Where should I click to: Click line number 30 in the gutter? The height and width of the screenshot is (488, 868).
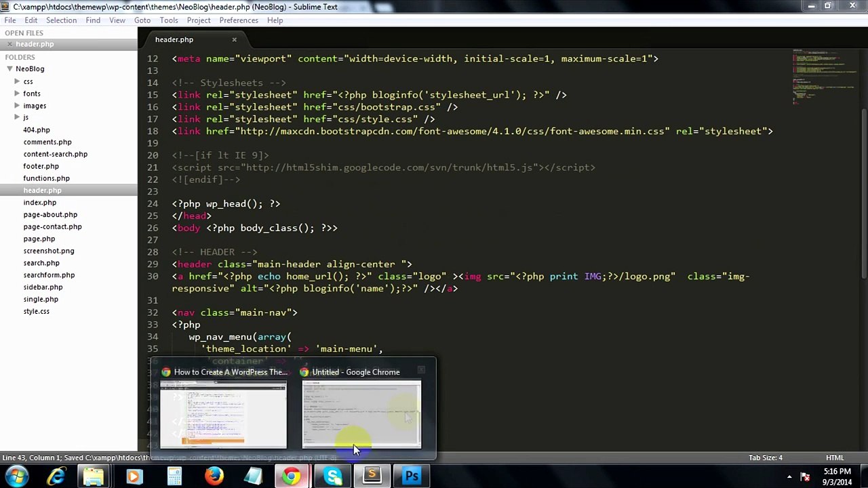[x=153, y=277]
